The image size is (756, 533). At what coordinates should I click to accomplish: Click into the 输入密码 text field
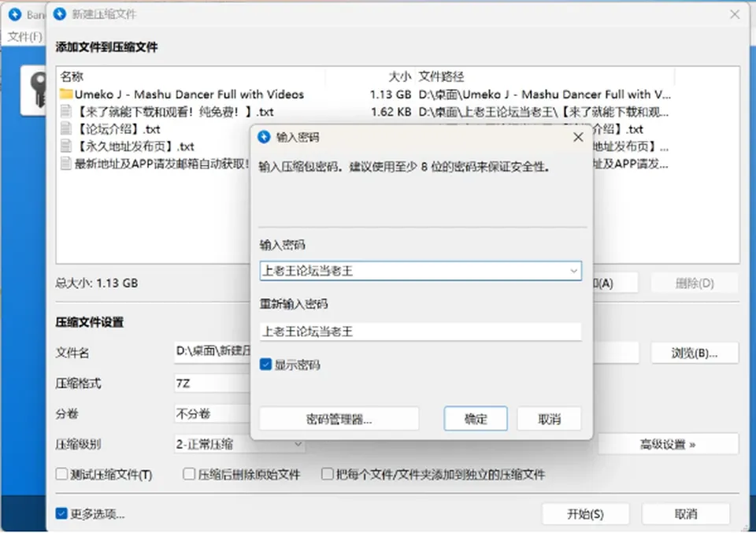421,271
